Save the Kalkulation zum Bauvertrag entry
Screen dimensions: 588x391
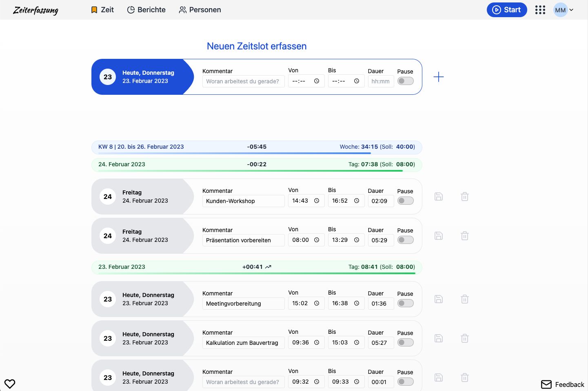click(x=439, y=338)
